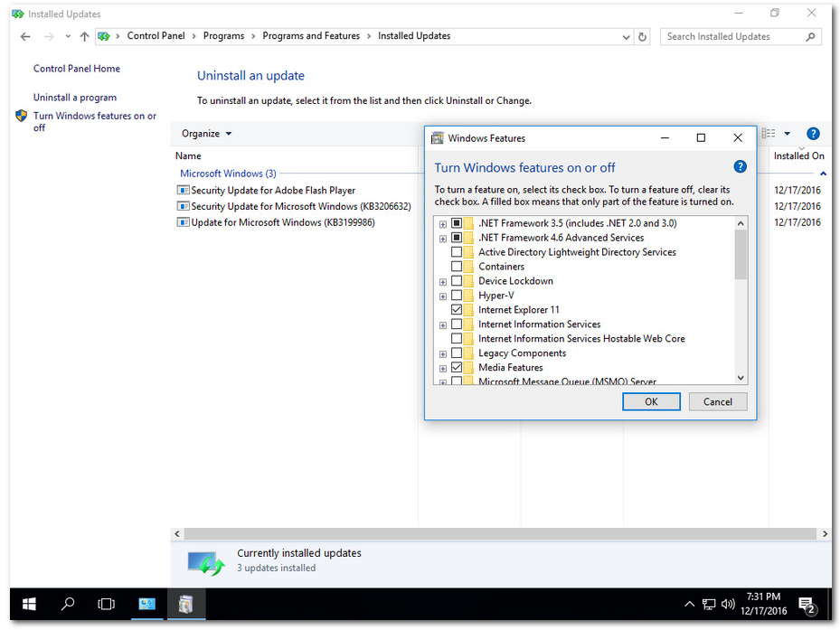The image size is (840, 630).
Task: Click the Installed Updates title bar icon
Action: point(18,14)
